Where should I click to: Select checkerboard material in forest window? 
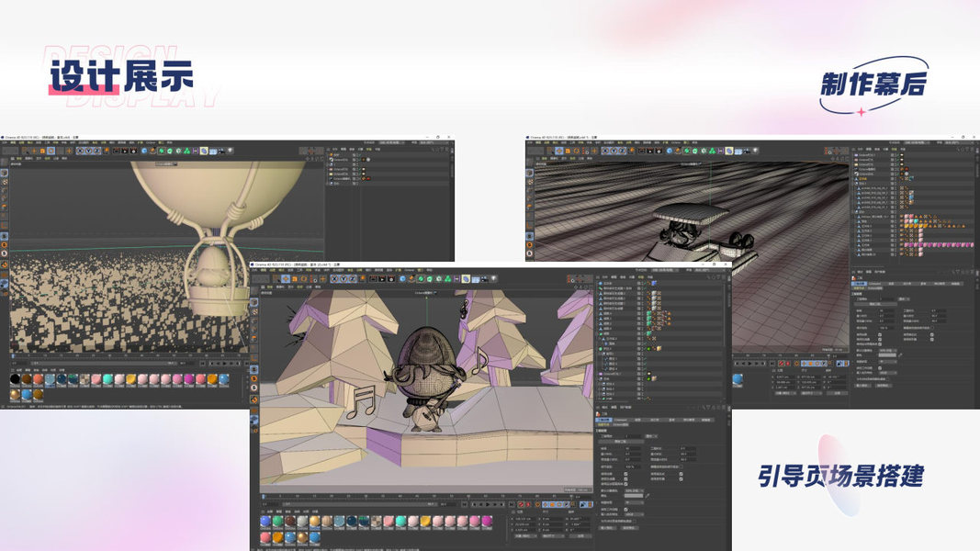(377, 521)
